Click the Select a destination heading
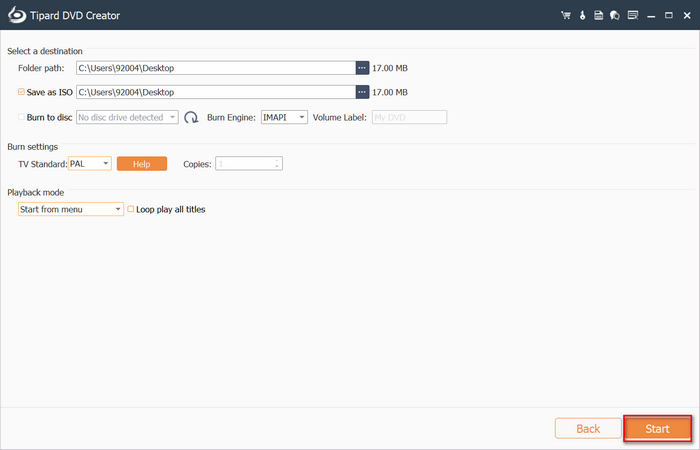 tap(45, 51)
